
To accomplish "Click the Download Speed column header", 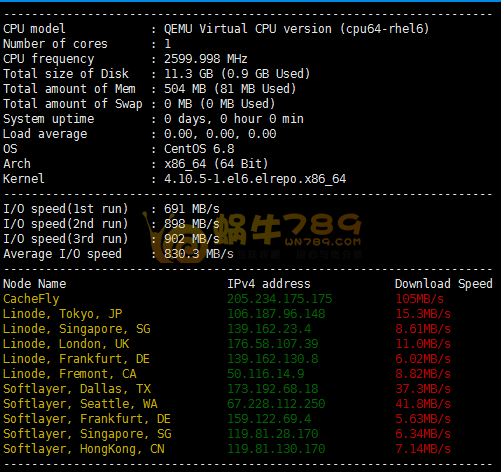I will [444, 284].
